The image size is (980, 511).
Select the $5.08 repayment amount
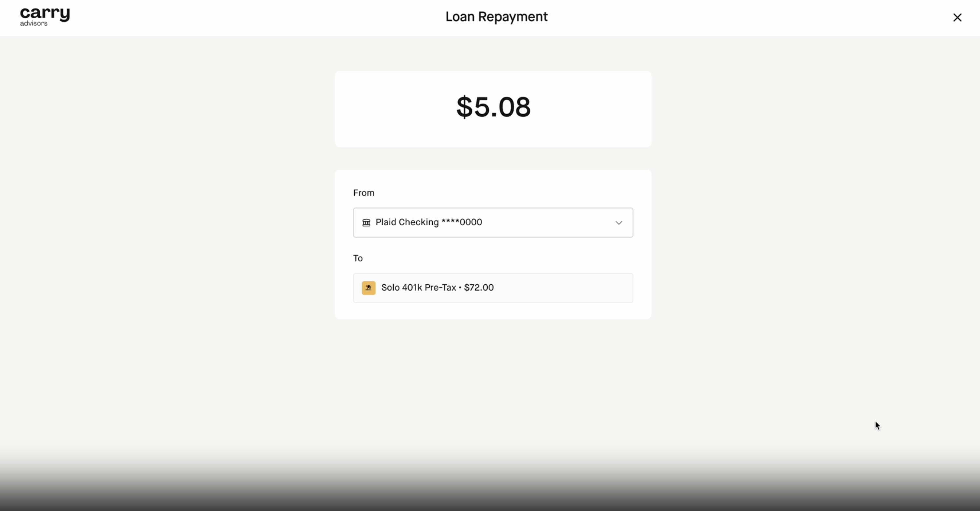pyautogui.click(x=493, y=107)
